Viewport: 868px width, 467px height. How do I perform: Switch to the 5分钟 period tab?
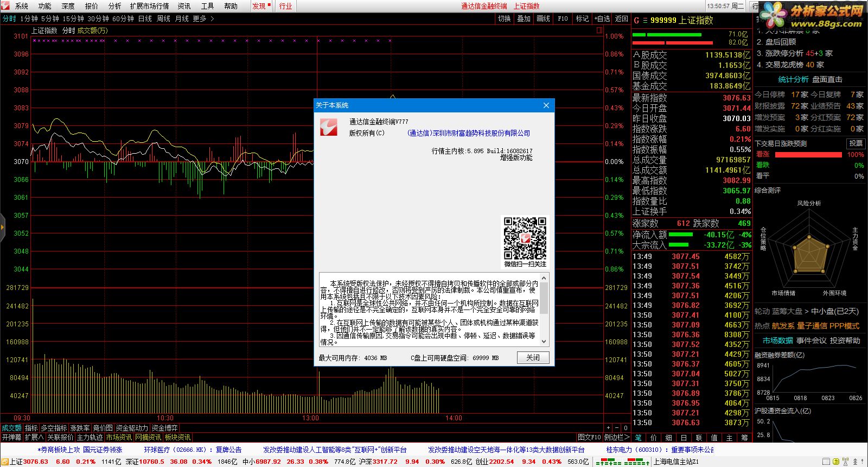point(50,18)
